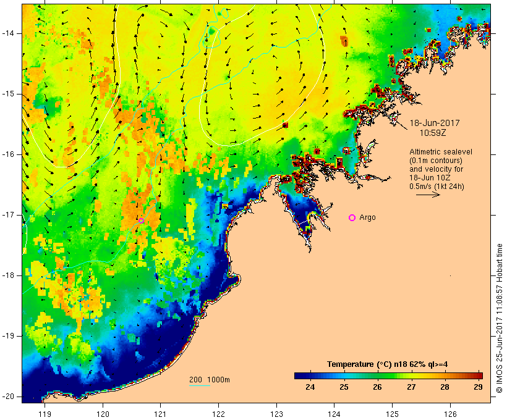Click the longitude label 126
Image resolution: width=507 pixels, height=420 pixels.
pos(450,414)
